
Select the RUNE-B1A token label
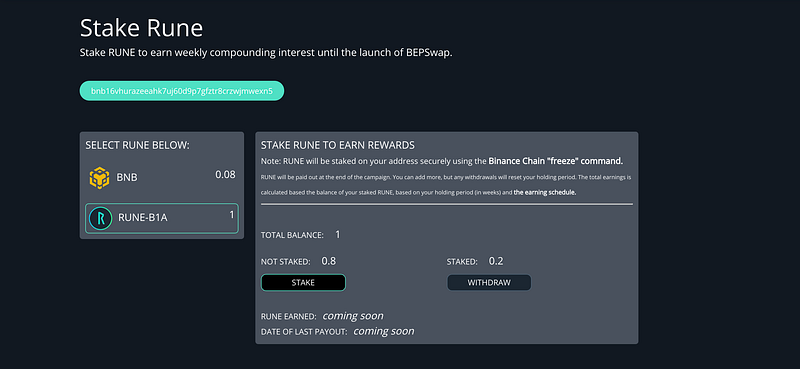143,218
